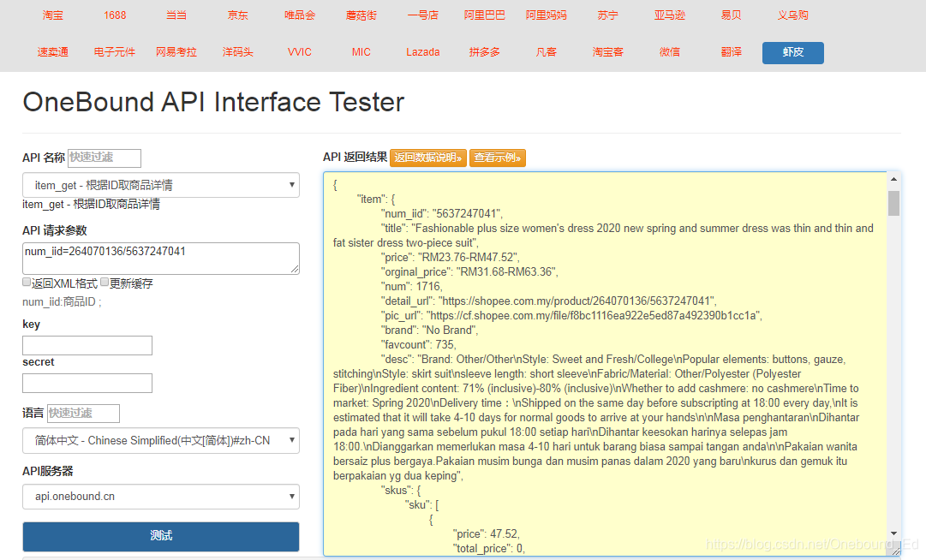
Task: Focus the secret input field
Action: tap(87, 383)
